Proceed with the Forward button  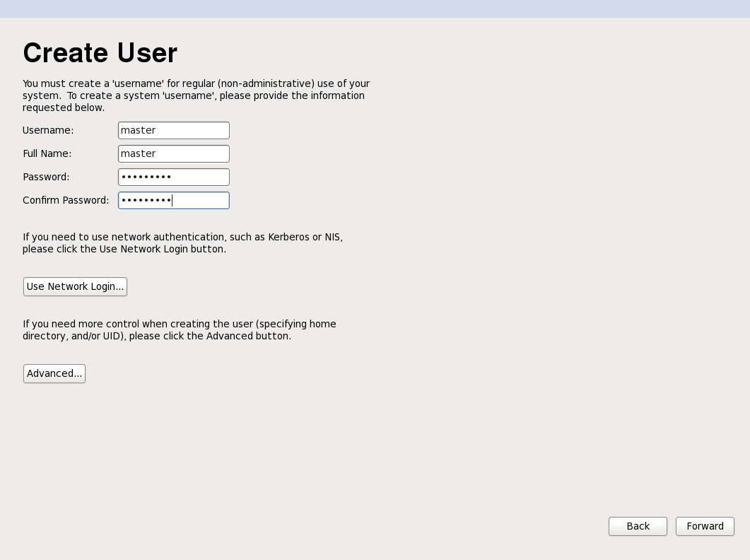click(705, 527)
